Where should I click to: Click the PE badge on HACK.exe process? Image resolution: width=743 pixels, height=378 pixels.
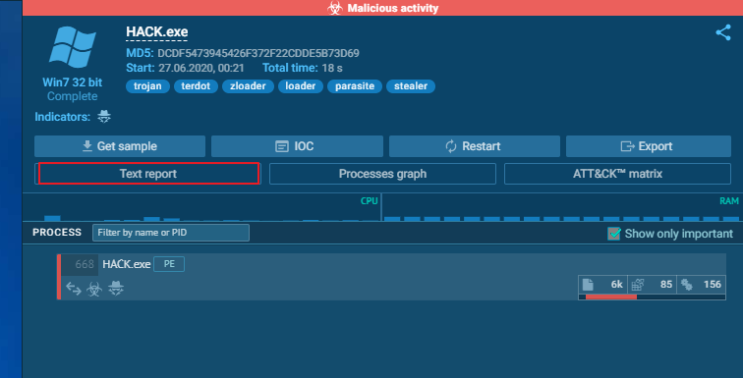pyautogui.click(x=169, y=264)
